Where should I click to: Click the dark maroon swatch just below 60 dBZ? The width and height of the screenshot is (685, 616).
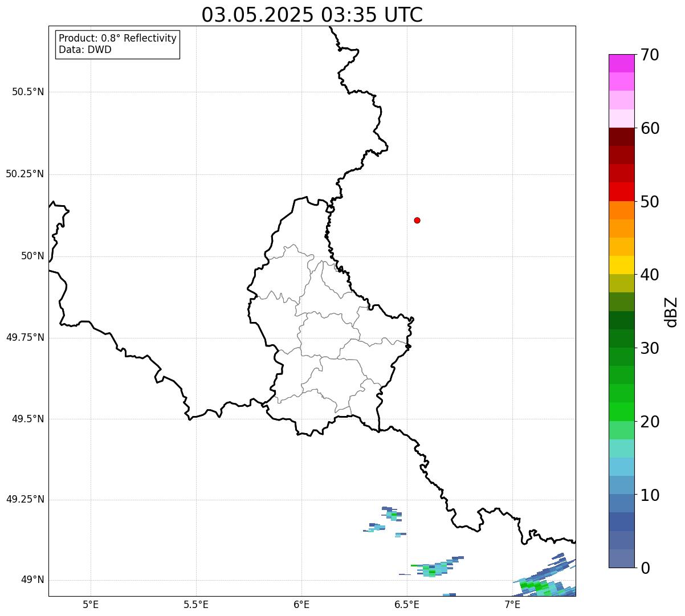(x=621, y=137)
